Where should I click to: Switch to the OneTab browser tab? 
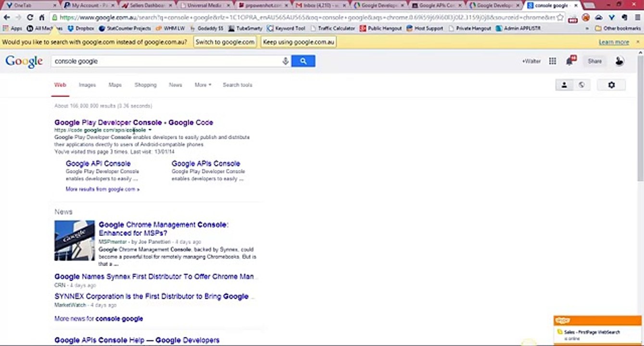[x=30, y=6]
